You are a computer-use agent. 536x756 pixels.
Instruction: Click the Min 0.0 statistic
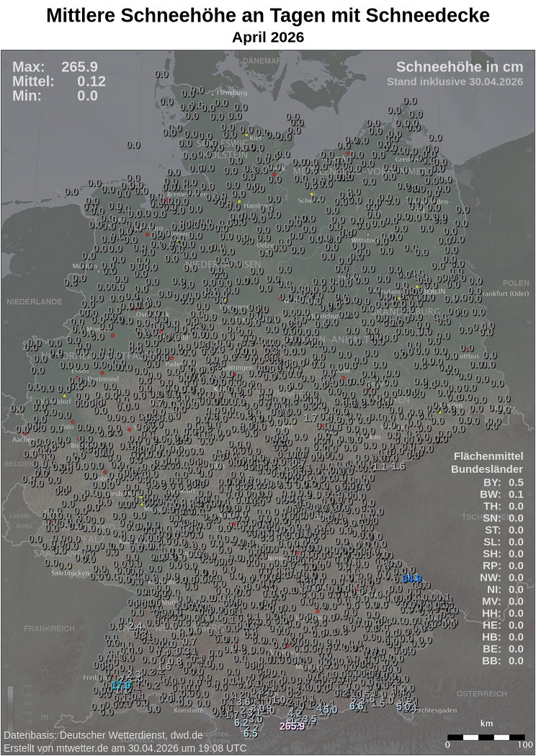(55, 96)
